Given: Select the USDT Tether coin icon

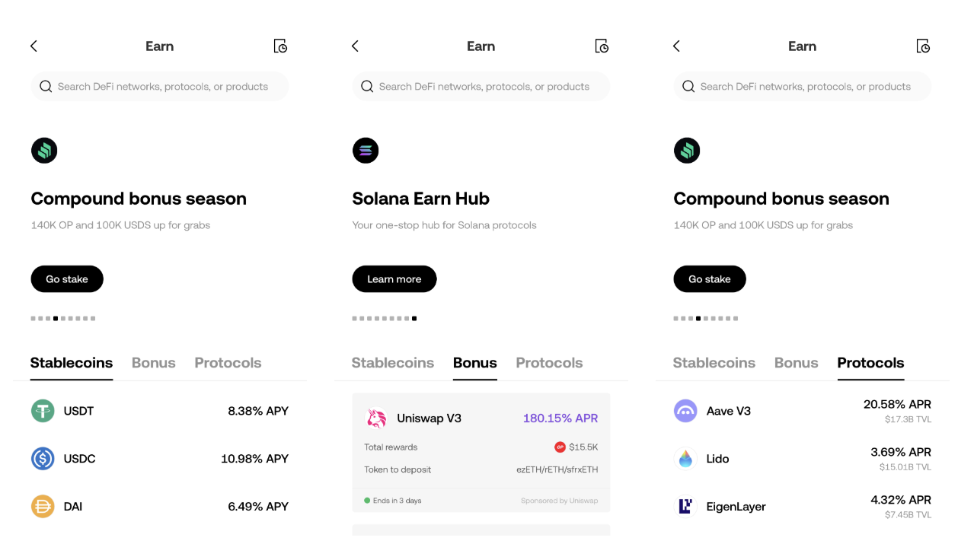Looking at the screenshot, I should tap(43, 411).
